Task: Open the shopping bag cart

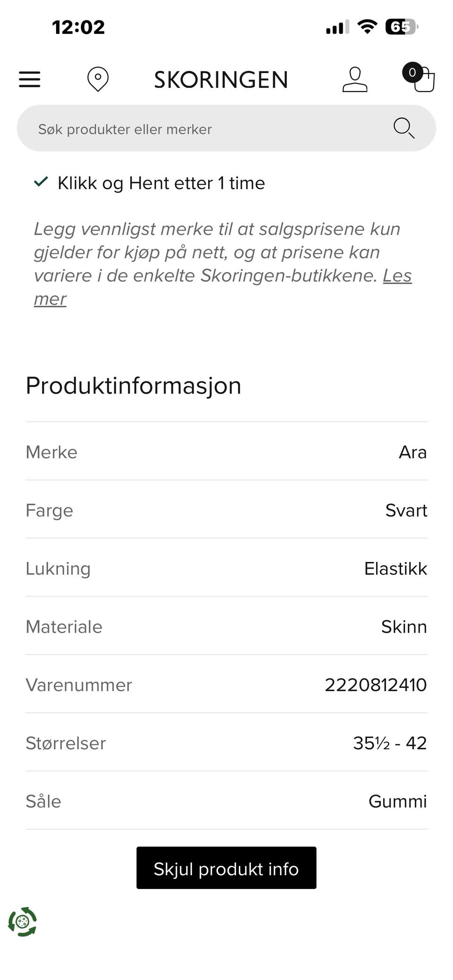Action: click(x=424, y=80)
